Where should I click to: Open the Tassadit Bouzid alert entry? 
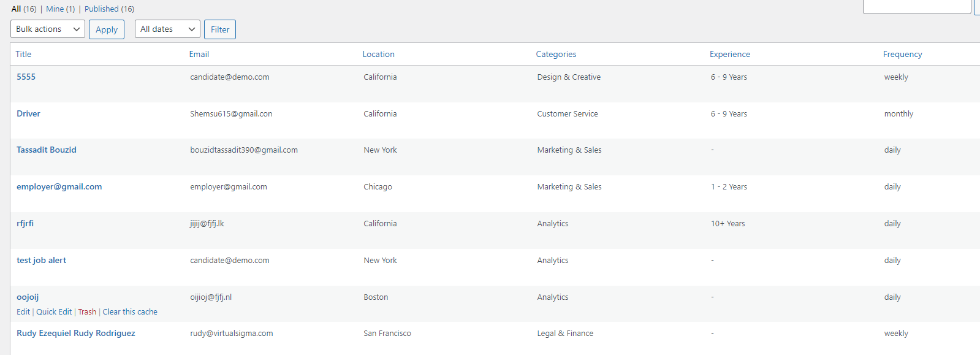(47, 150)
